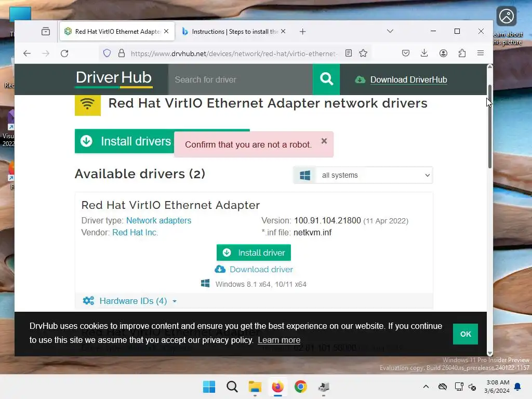532x399 pixels.
Task: Click the Download driver link
Action: point(261,270)
